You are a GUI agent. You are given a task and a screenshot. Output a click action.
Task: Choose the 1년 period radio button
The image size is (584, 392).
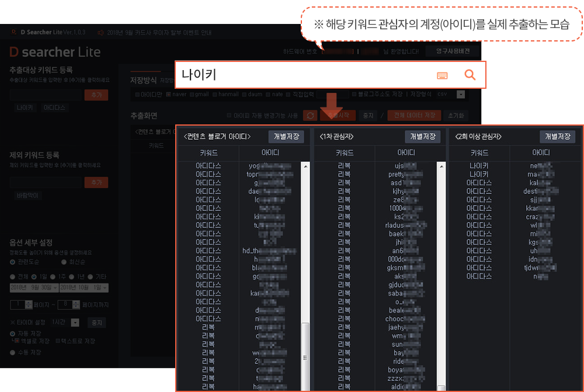coord(71,277)
